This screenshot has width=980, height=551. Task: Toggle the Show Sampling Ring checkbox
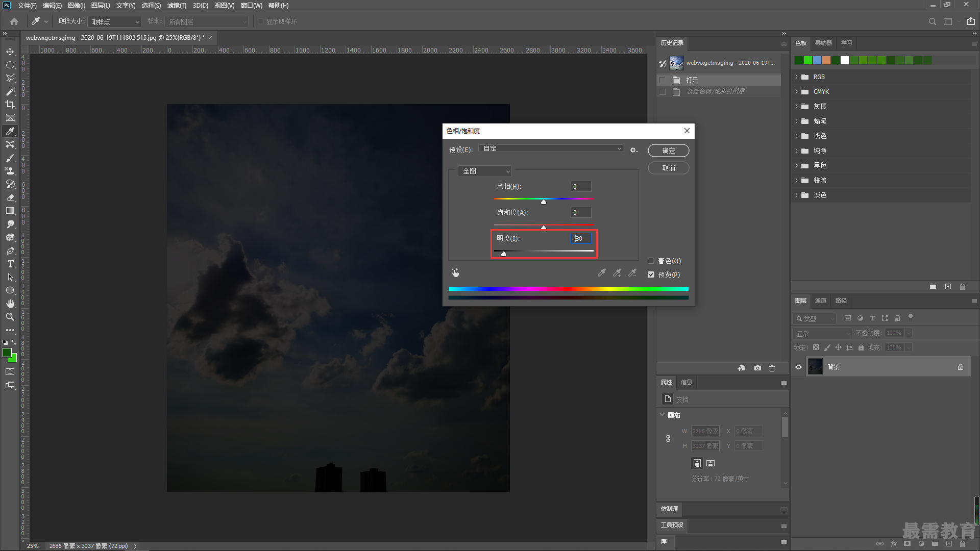pyautogui.click(x=261, y=21)
